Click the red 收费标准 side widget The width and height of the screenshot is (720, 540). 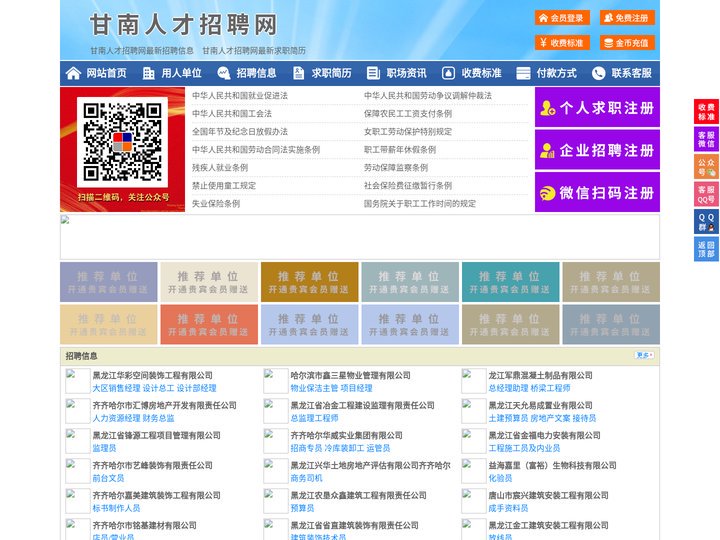(706, 112)
